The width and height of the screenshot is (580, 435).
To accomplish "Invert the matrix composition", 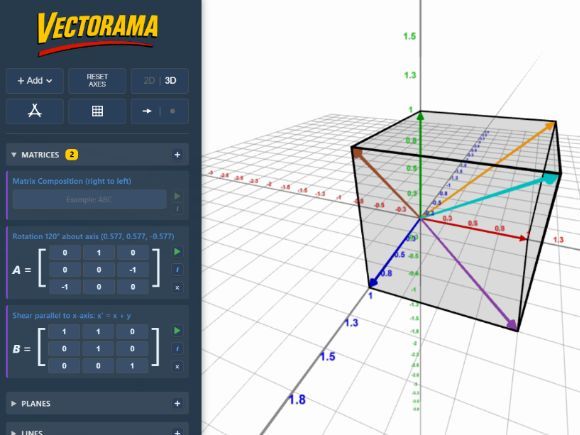I will 177,209.
